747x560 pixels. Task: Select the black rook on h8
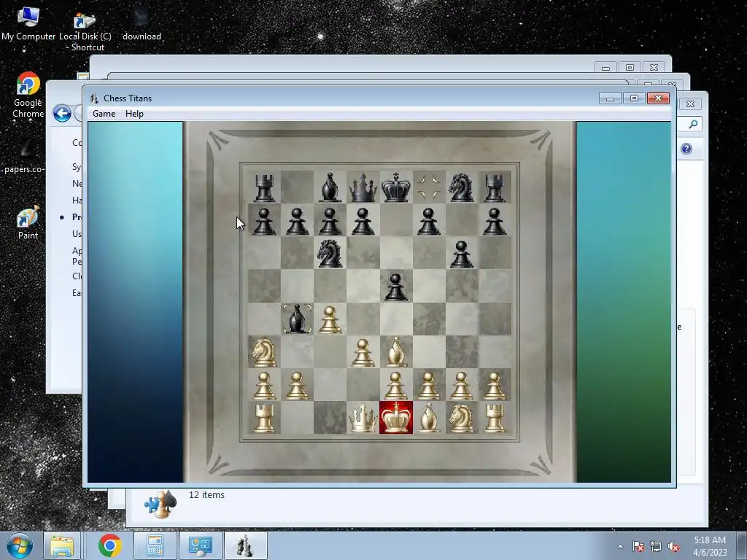click(495, 187)
